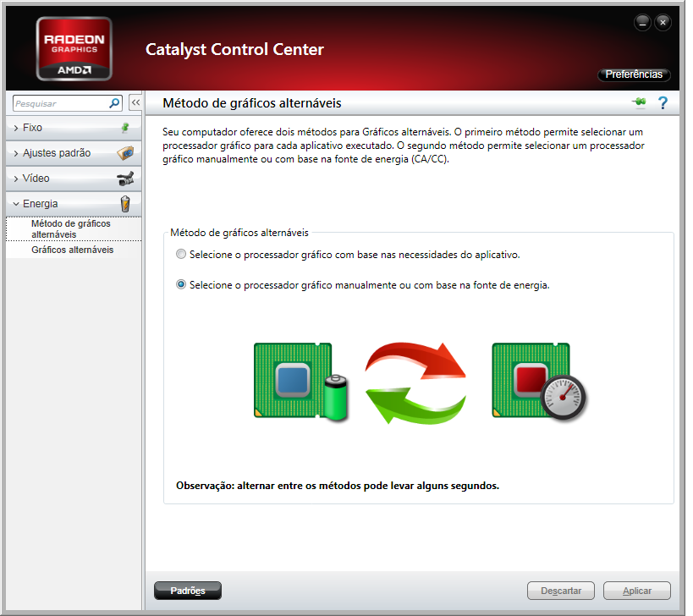Viewport: 693px width, 616px height.
Task: Restore defaults with the Padrões button
Action: point(188,591)
